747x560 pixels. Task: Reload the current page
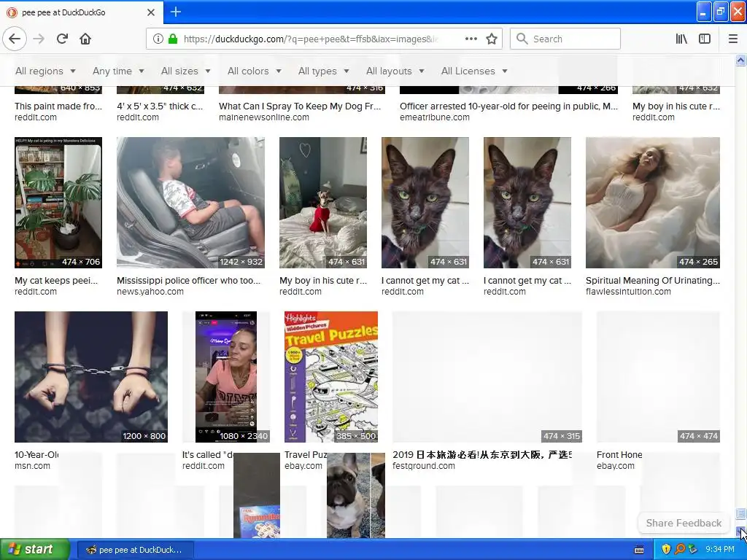[62, 39]
